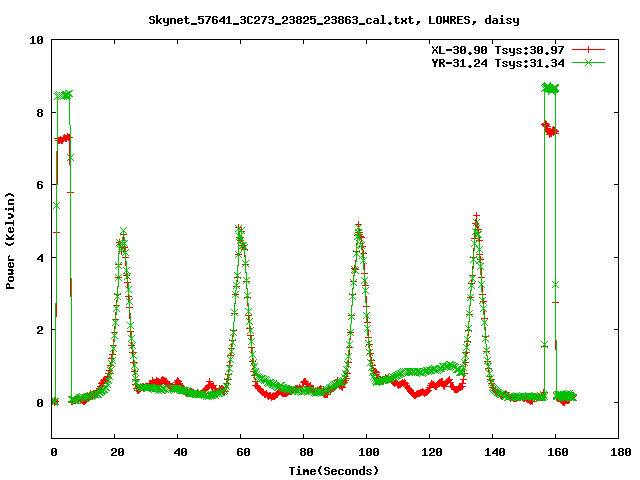
Task: Click the red XL legend line sample
Action: pos(588,50)
